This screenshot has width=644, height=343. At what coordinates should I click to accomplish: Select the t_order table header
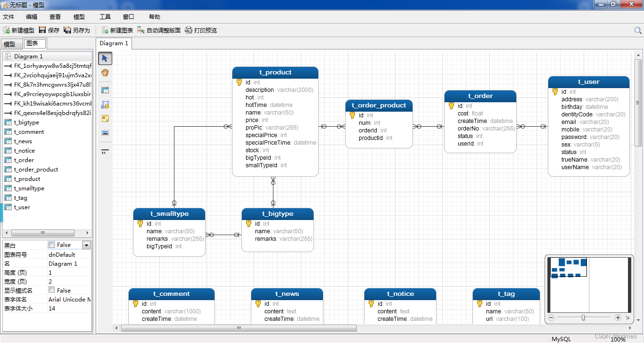[x=480, y=96]
